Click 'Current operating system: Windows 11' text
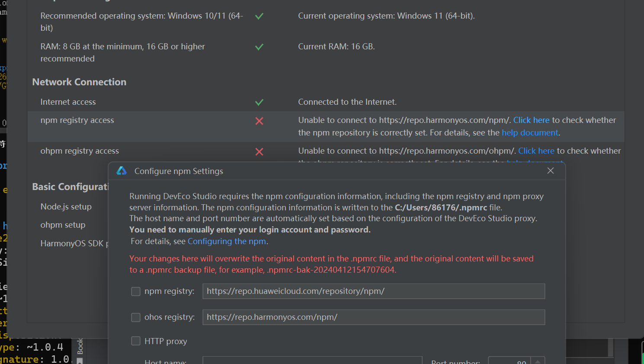Viewport: 644px width, 364px height. click(x=386, y=16)
